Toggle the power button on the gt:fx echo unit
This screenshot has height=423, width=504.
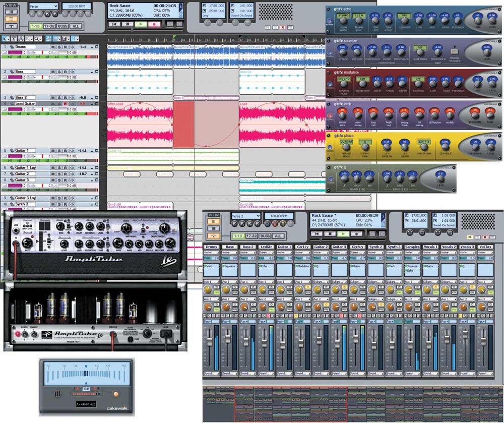[330, 21]
